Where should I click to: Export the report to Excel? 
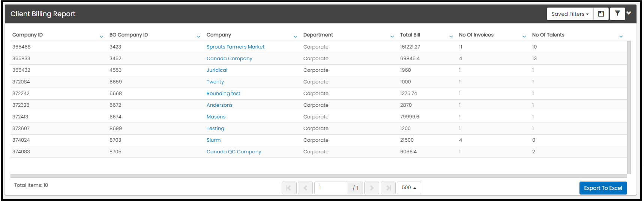tap(603, 188)
